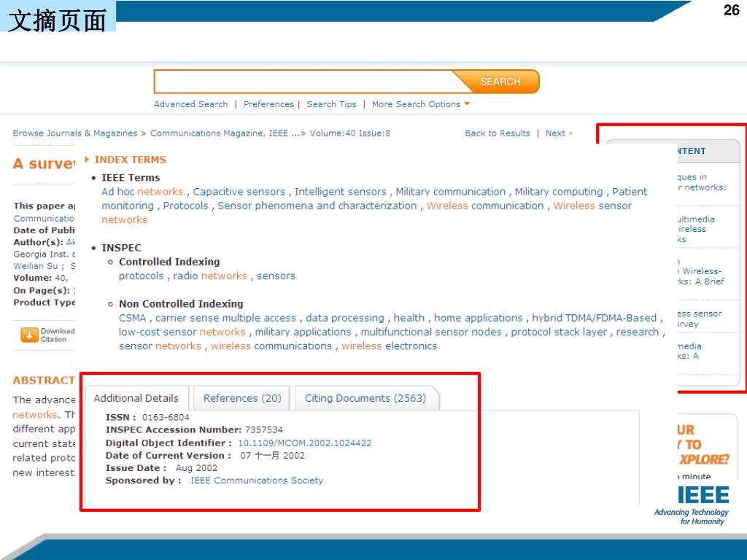Select 'wireless electronics' term
The width and height of the screenshot is (747, 560).
[x=390, y=346]
